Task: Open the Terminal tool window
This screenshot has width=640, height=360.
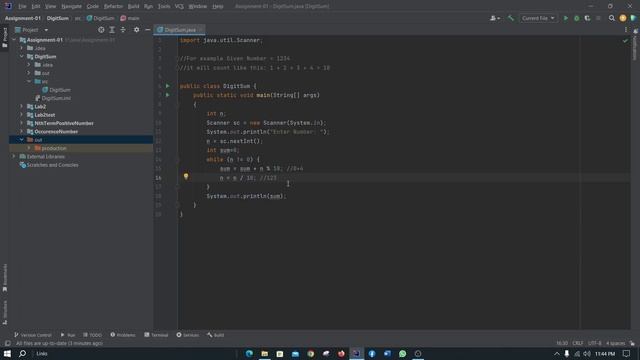Action: [156, 335]
